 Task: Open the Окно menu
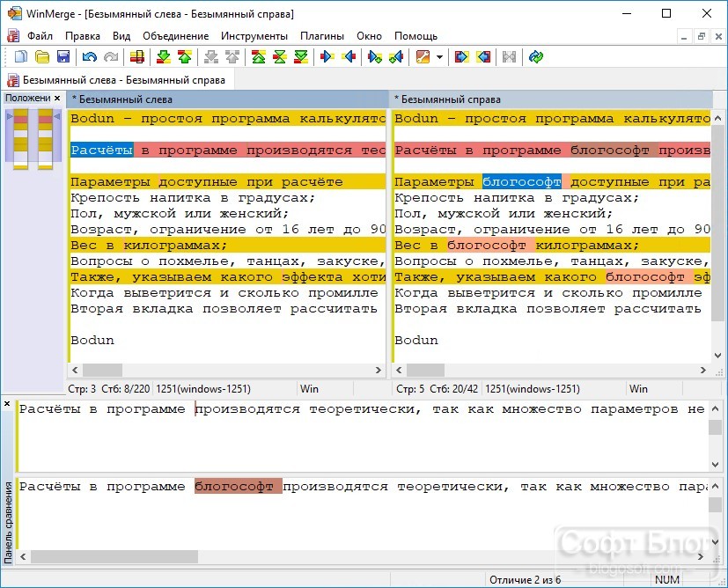tap(369, 36)
